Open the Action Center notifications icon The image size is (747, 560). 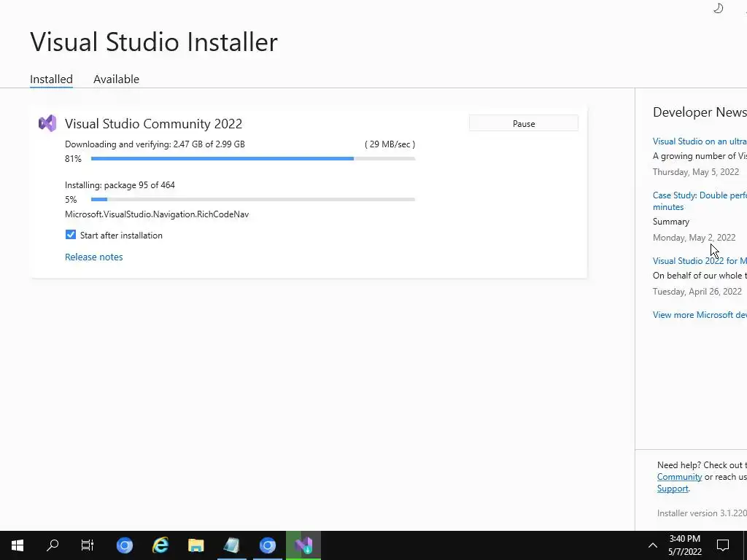pos(723,545)
